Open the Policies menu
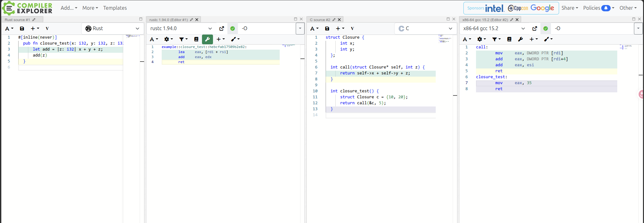644x223 pixels. coord(599,8)
